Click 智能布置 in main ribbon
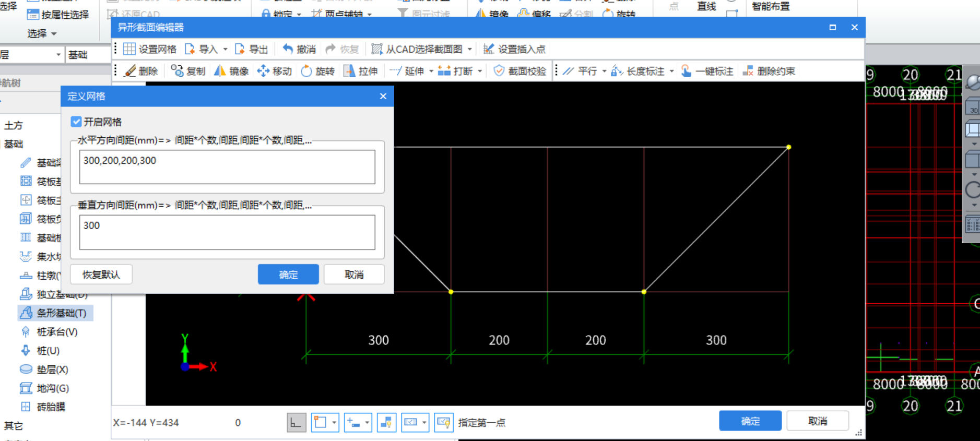 [x=771, y=6]
